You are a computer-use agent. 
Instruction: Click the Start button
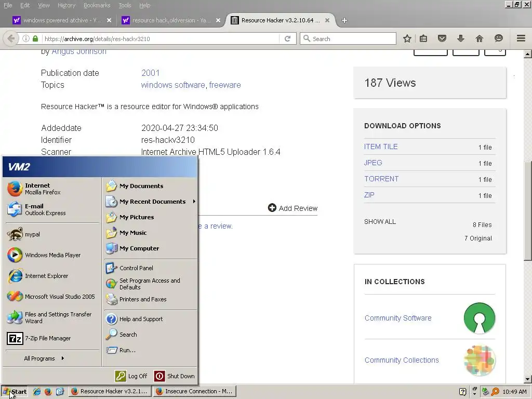[x=15, y=392]
